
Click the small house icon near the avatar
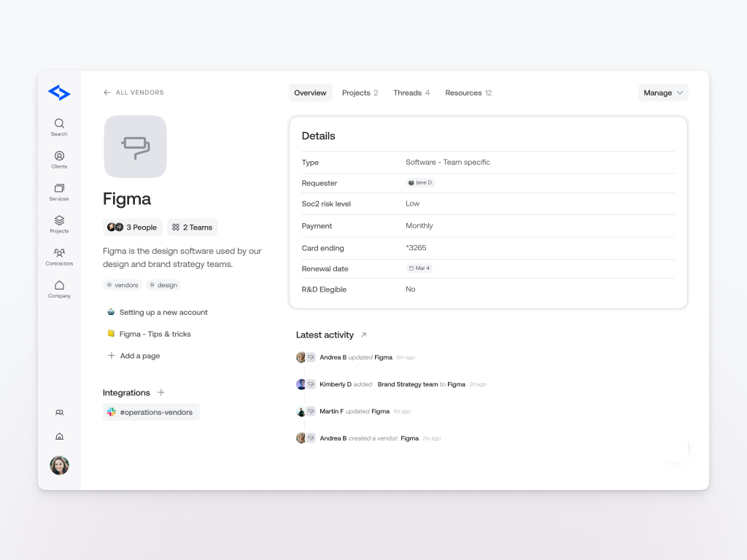point(59,436)
